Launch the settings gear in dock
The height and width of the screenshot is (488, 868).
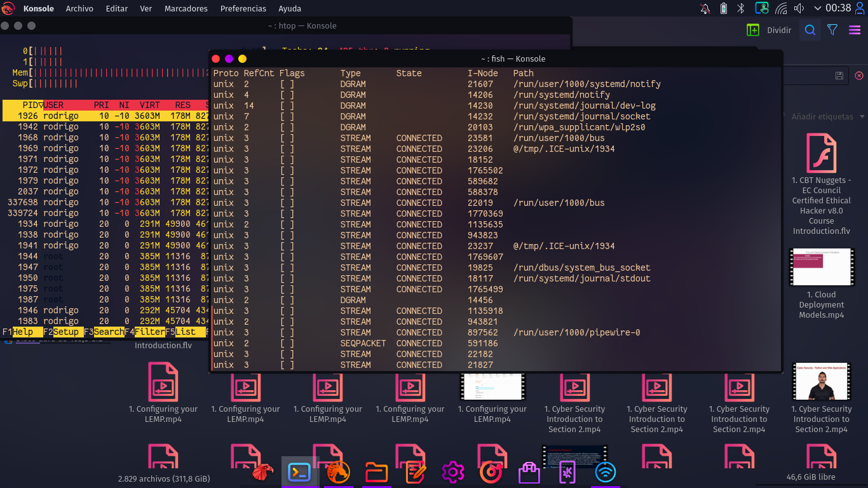452,472
